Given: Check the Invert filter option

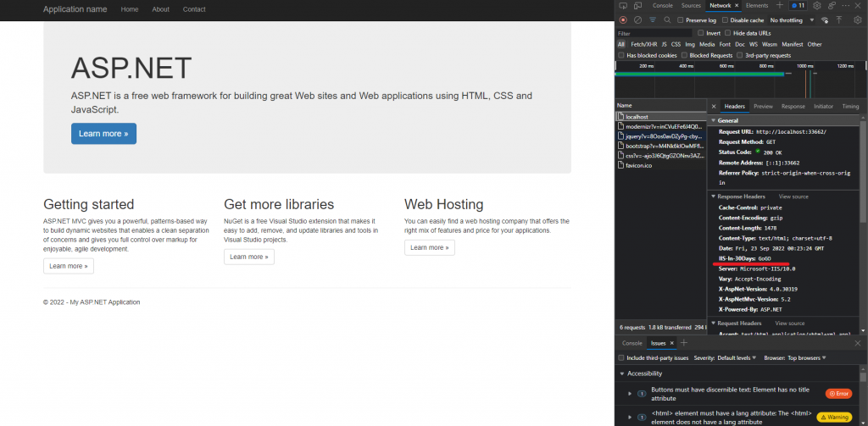Looking at the screenshot, I should coord(701,33).
